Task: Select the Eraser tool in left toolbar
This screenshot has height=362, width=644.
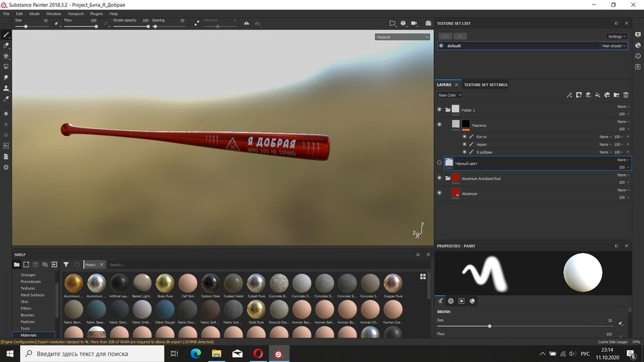Action: (6, 46)
